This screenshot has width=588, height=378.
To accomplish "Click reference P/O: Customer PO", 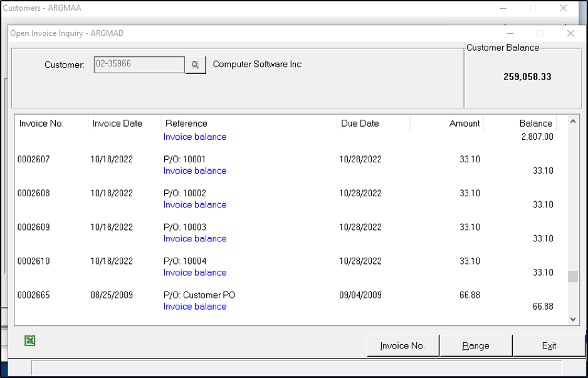I will click(199, 295).
